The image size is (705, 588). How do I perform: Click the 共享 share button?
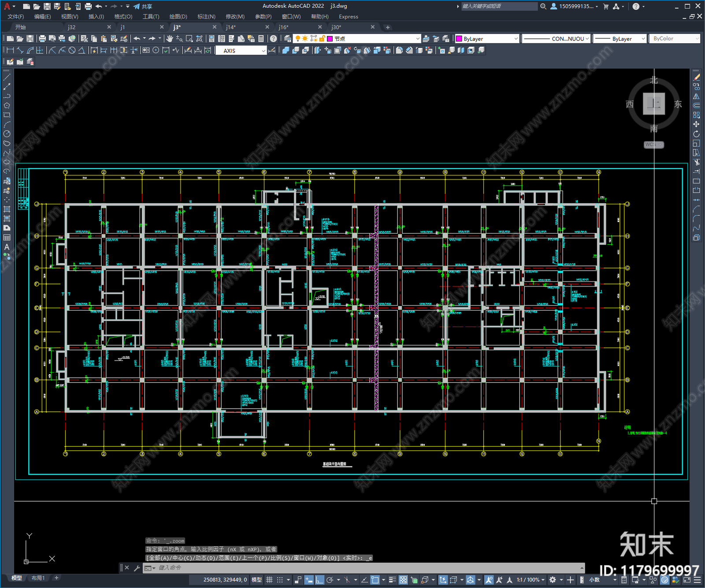tap(143, 6)
